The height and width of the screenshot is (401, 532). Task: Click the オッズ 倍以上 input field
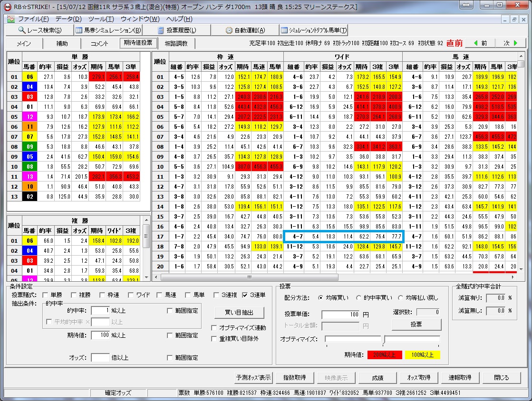coord(100,358)
